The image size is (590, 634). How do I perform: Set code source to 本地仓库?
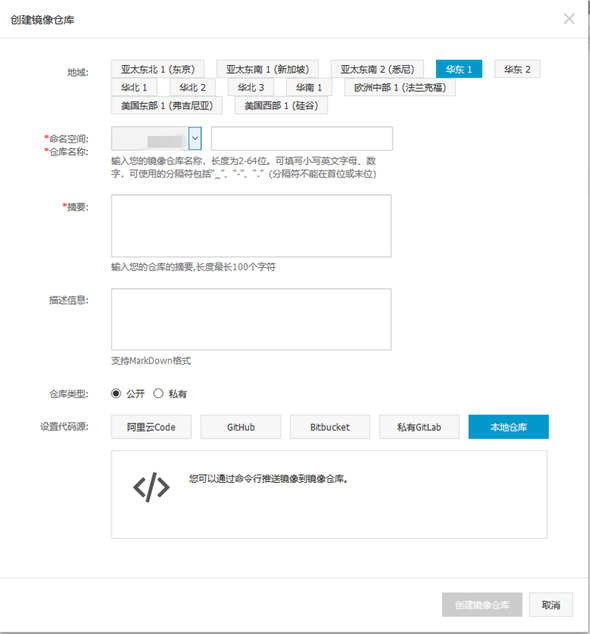click(x=509, y=427)
